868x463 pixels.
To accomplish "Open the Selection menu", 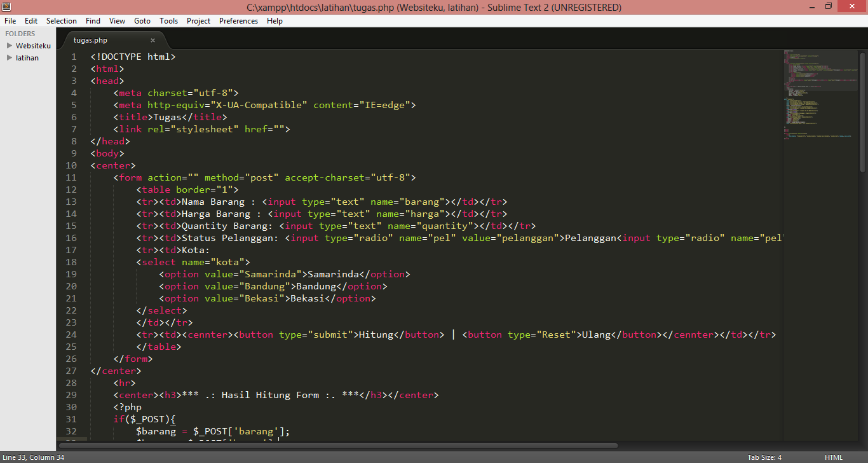I will (62, 20).
